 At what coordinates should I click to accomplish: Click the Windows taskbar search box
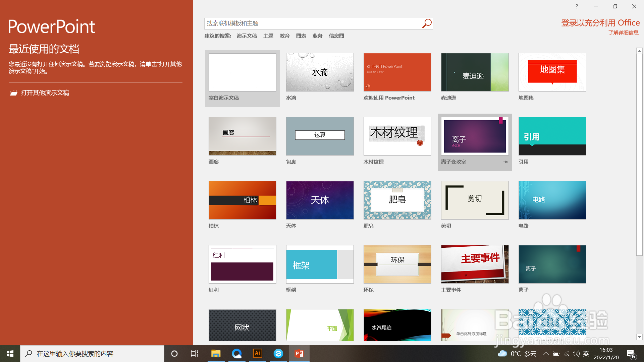click(92, 354)
